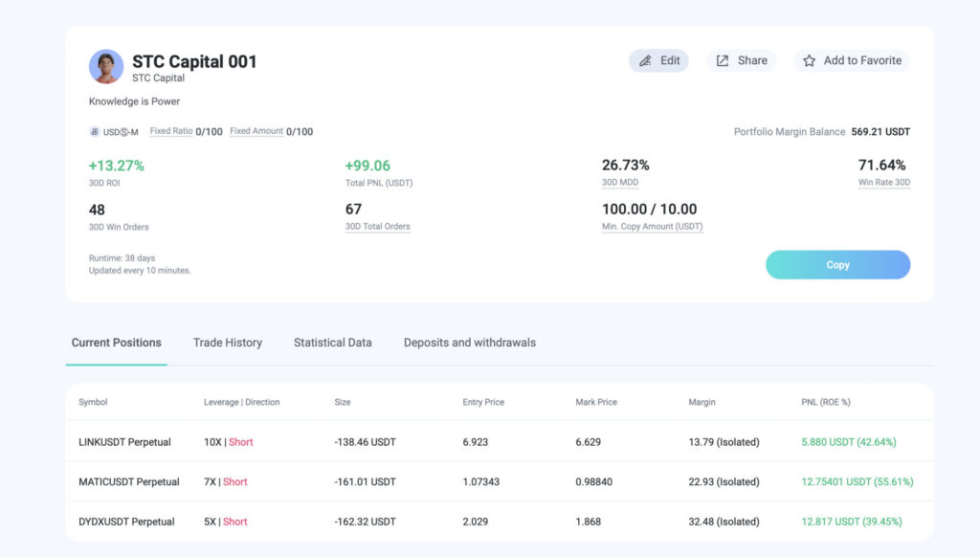The height and width of the screenshot is (557, 980).
Task: Switch to the Trade History tab
Action: (x=227, y=343)
